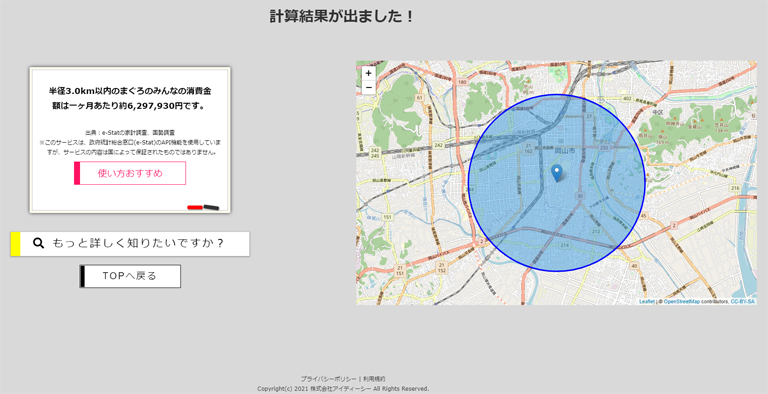Click the blue location pin on the map
The image size is (768, 394).
pos(556,173)
